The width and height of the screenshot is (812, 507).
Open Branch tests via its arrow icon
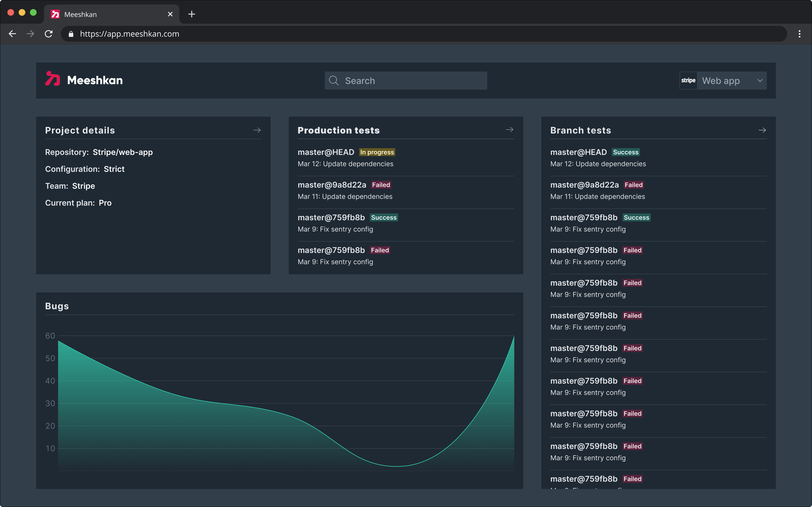tap(762, 130)
